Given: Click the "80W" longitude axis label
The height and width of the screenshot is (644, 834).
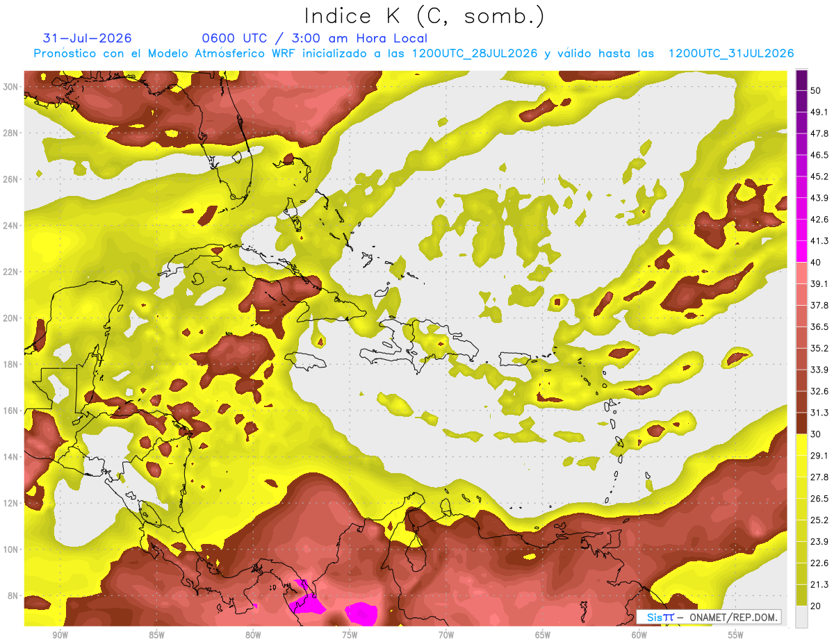Looking at the screenshot, I should (x=253, y=636).
